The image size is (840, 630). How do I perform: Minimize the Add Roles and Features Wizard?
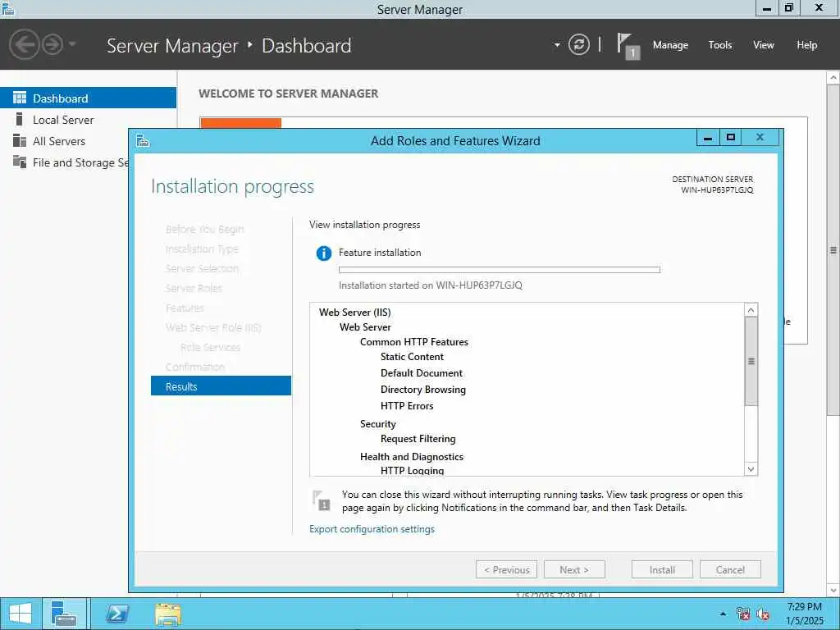coord(708,137)
